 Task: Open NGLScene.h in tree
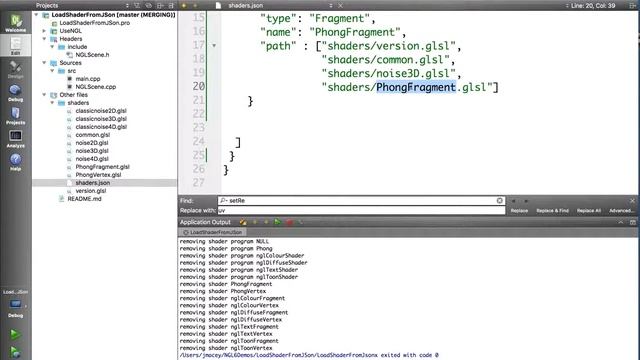coord(92,55)
